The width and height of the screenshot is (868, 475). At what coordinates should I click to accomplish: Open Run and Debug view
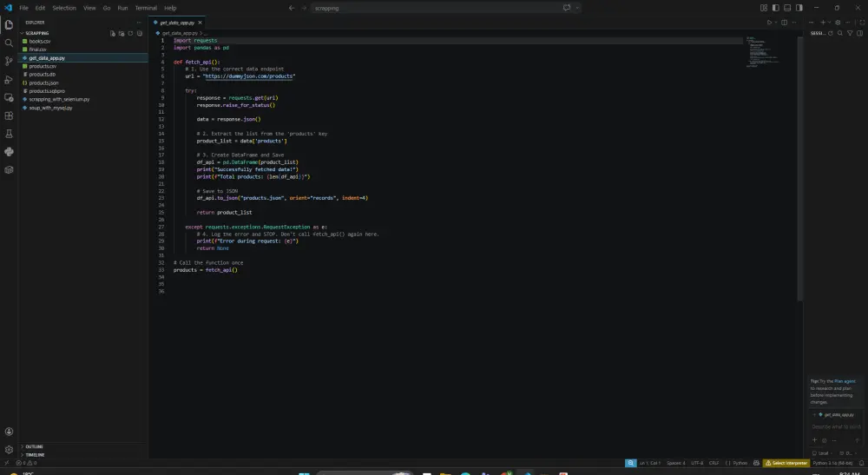[9, 80]
